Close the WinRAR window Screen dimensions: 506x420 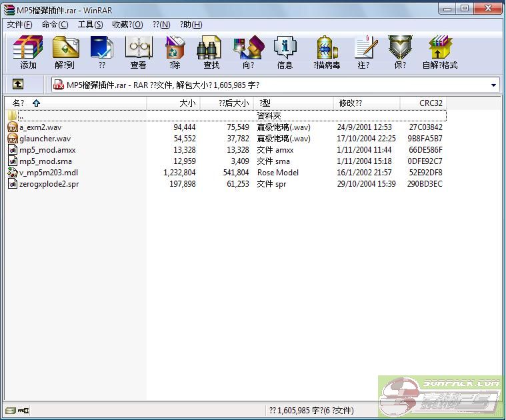point(487,9)
